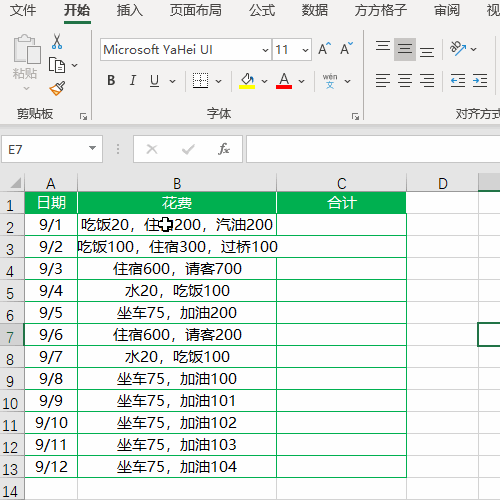Screen dimensions: 500x500
Task: Switch to 审阅 tab
Action: 447,10
